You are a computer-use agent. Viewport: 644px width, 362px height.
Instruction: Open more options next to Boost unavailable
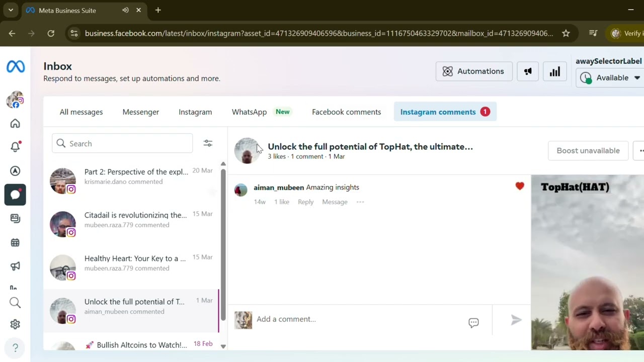pos(640,150)
